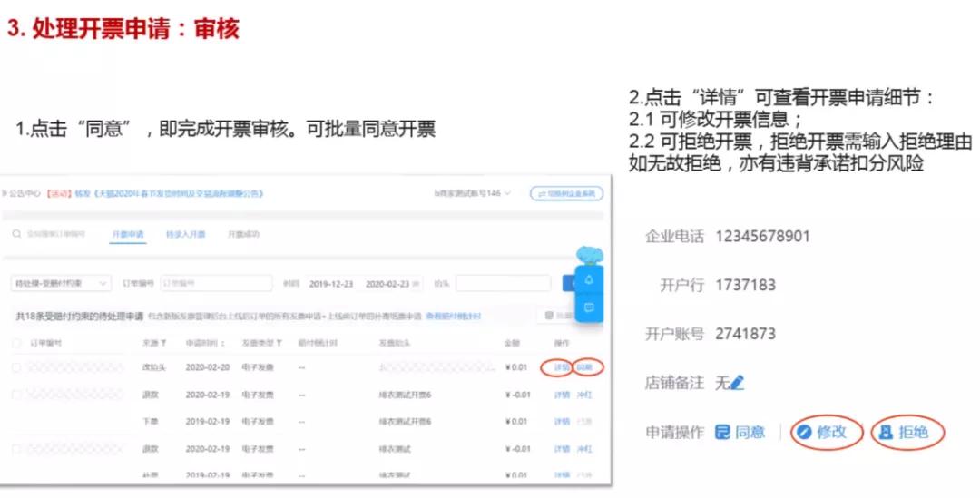The width and height of the screenshot is (980, 498).
Task: Click the 拒绝 button under 申请操作
Action: coord(904,432)
